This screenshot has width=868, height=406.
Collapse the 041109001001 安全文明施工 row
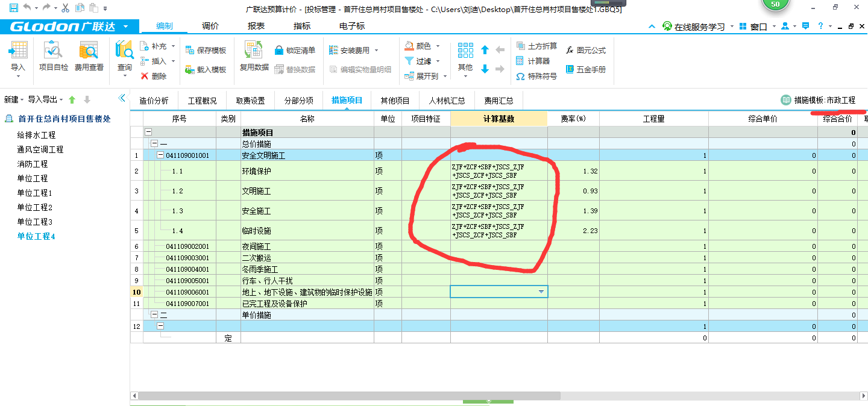coord(160,155)
